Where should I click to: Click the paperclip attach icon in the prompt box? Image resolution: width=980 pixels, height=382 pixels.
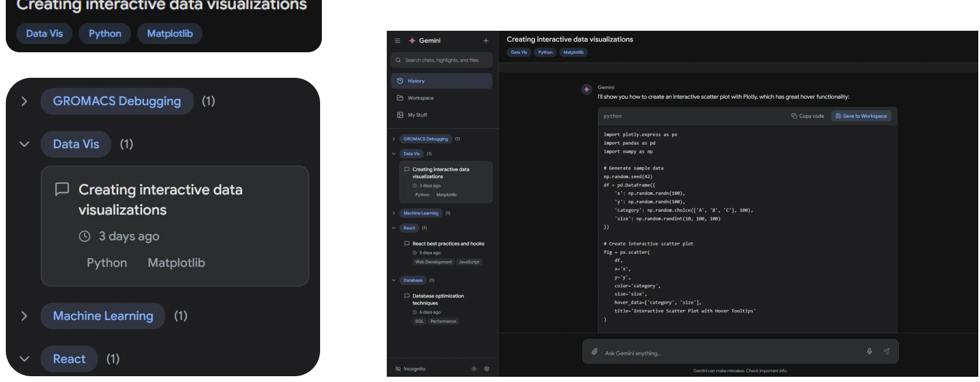594,352
